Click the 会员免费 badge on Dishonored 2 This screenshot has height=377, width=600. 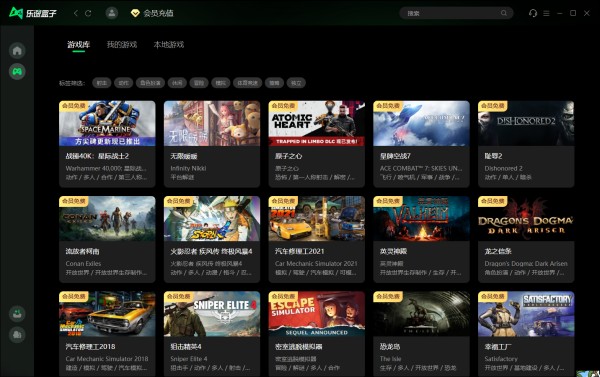point(492,106)
